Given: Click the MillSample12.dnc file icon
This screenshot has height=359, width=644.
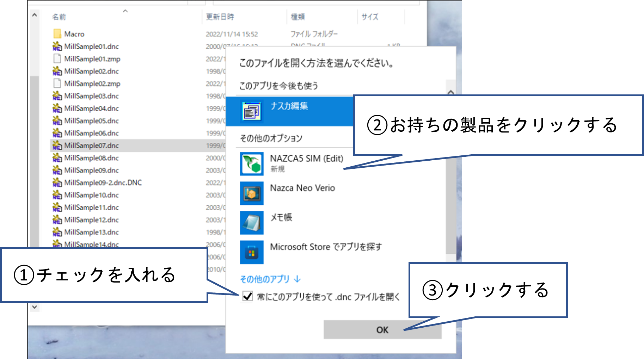Looking at the screenshot, I should coord(57,219).
